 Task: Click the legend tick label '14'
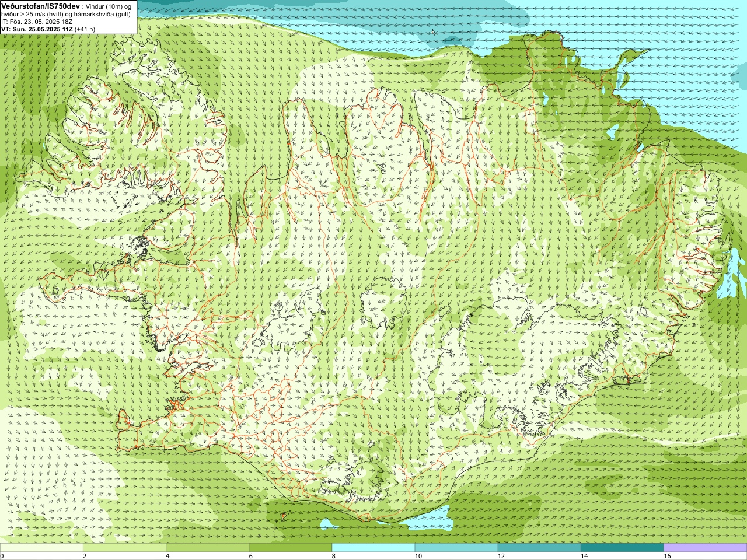584,556
